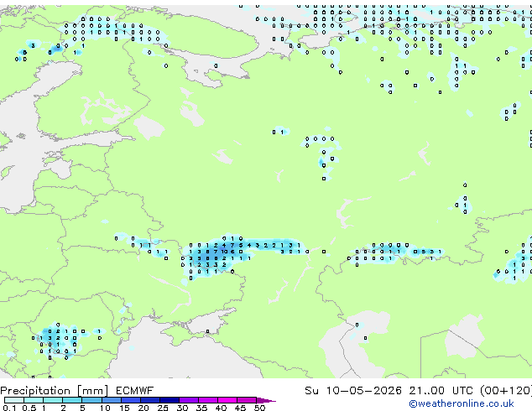Click the '35' legend scale label
Viewport: 532px width, 411px height.
(x=201, y=408)
